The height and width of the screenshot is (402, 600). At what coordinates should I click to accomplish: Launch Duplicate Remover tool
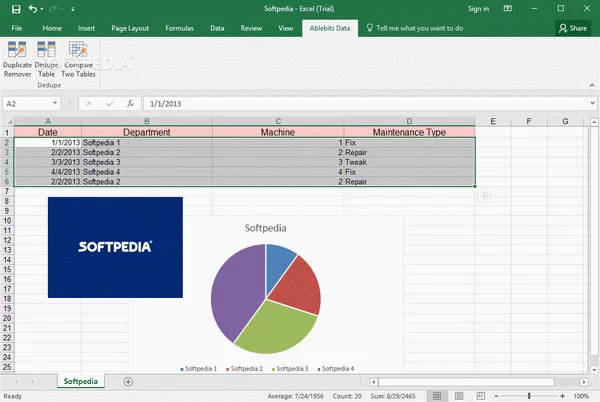coord(17,59)
